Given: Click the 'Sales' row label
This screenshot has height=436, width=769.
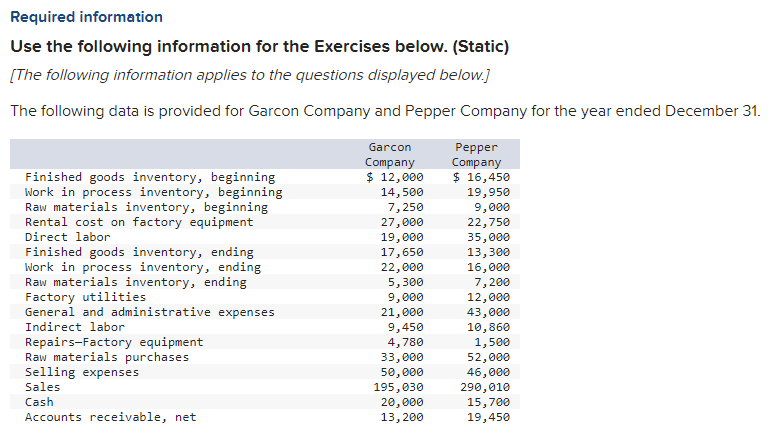Looking at the screenshot, I should point(43,387).
